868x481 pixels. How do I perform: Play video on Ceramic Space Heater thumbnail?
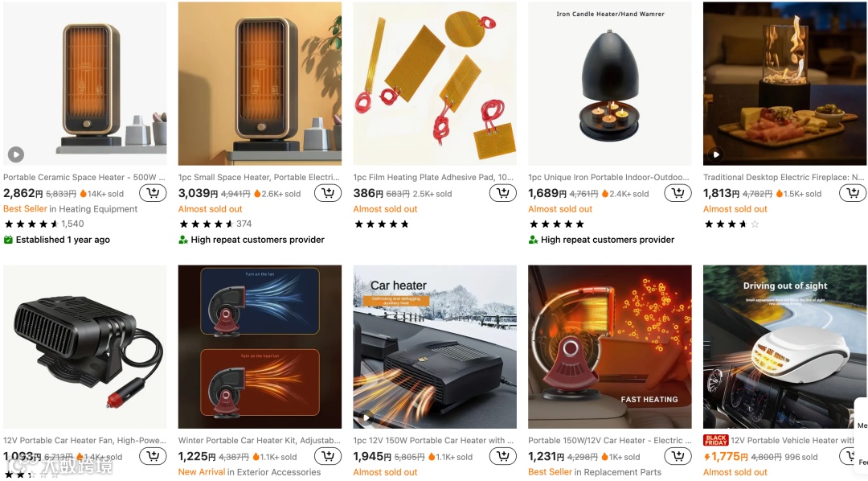tap(16, 154)
